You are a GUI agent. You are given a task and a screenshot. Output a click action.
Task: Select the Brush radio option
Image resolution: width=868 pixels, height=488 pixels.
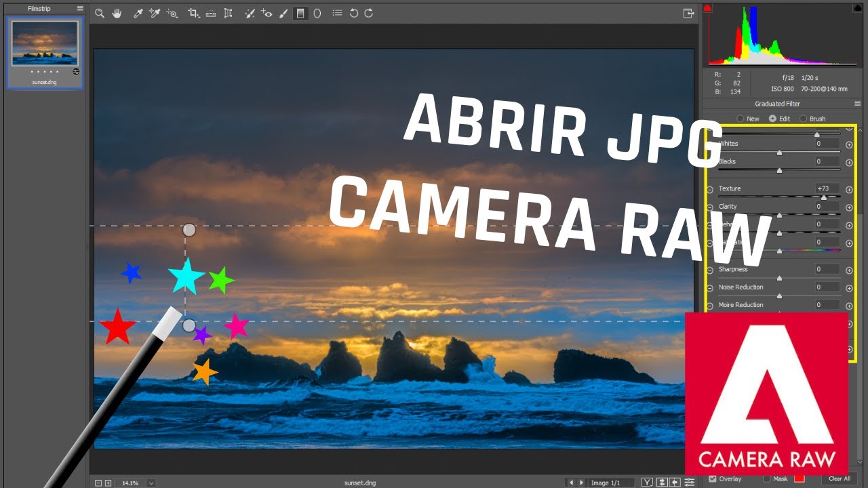point(804,119)
